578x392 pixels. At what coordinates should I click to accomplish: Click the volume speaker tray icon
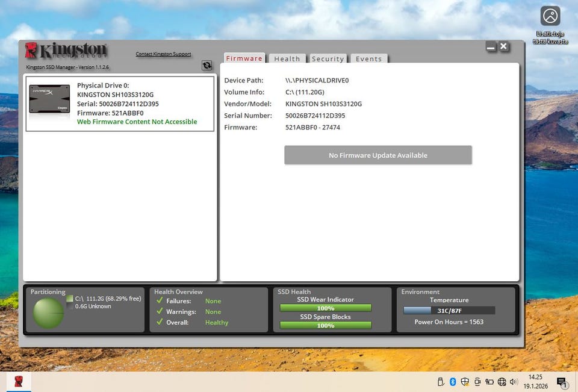(514, 382)
